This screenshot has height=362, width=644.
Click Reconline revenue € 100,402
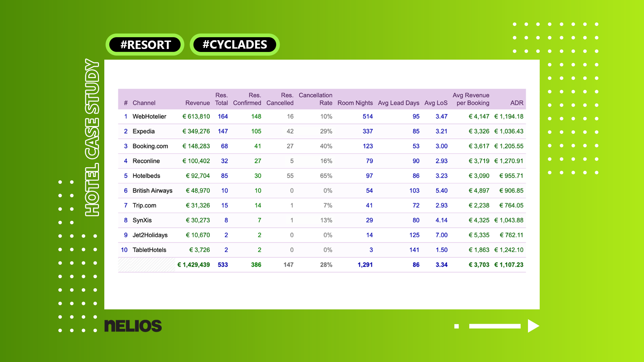tap(196, 161)
